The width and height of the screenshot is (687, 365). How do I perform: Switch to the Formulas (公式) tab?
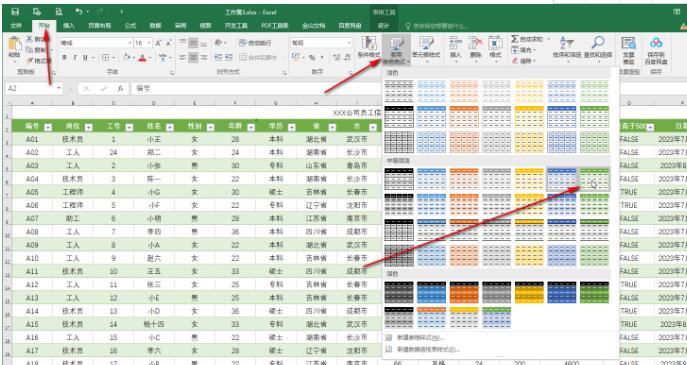pyautogui.click(x=130, y=26)
